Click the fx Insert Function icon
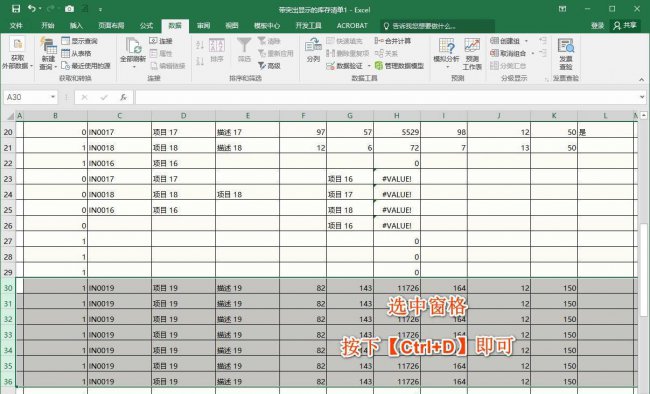The image size is (650, 394). pos(123,97)
